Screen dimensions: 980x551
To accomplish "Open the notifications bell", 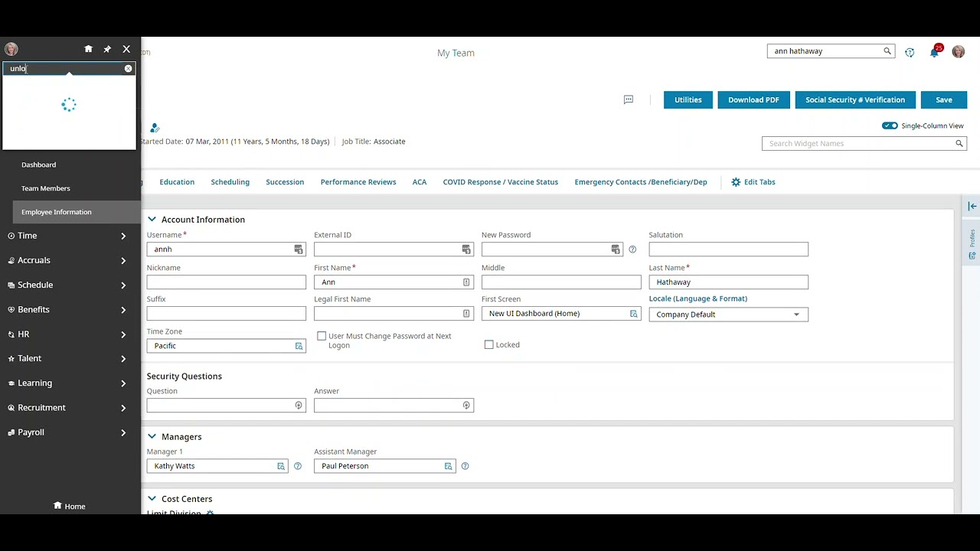I will 934,52.
